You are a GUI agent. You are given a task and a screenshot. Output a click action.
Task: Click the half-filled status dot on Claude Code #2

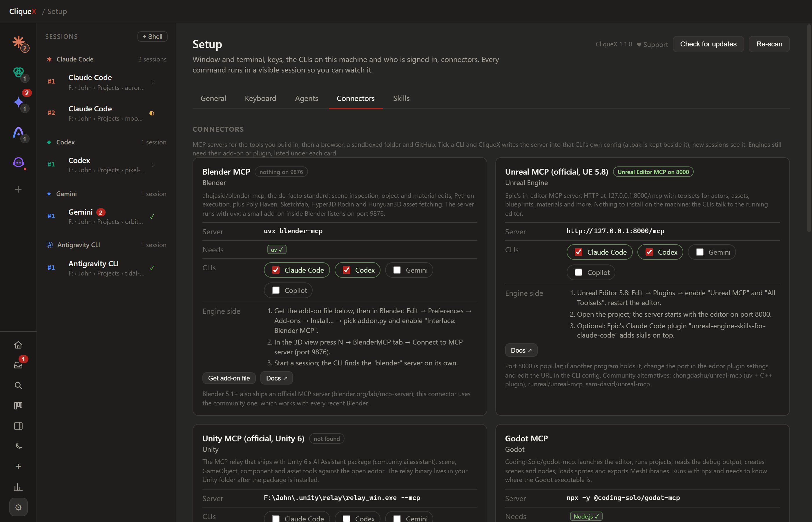point(152,113)
